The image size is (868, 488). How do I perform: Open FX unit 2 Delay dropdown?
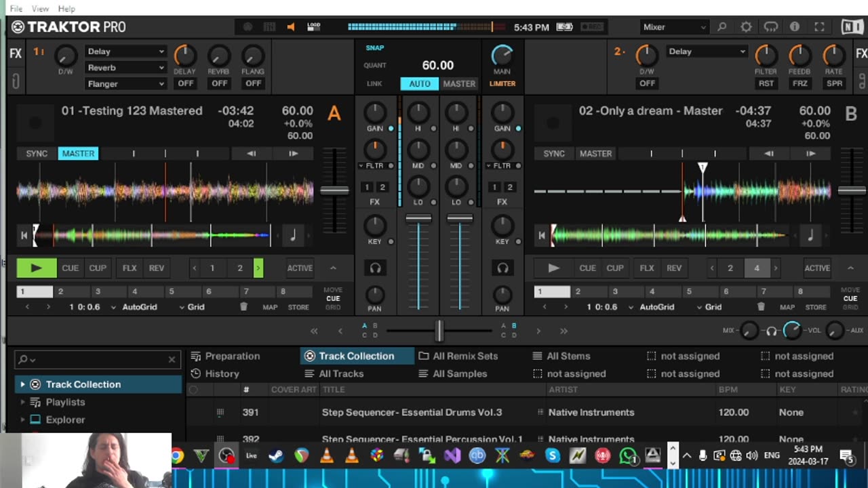707,52
